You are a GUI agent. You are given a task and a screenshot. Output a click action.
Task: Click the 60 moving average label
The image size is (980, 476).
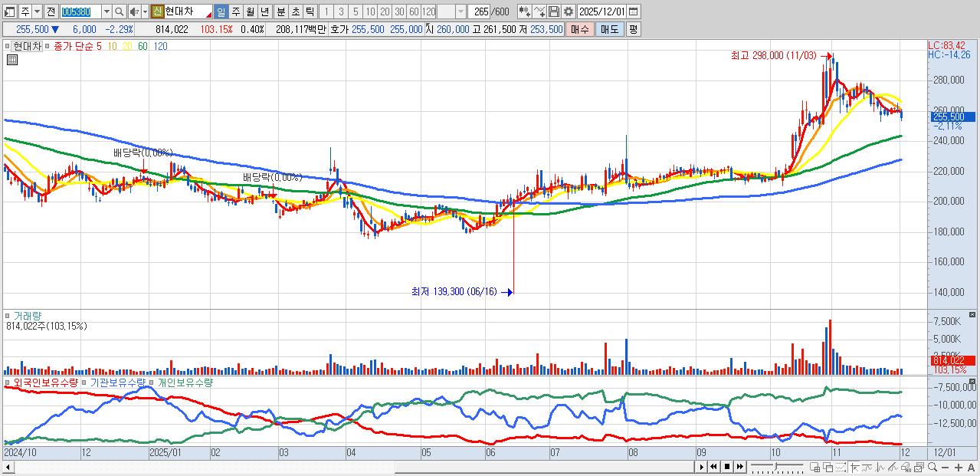[143, 46]
